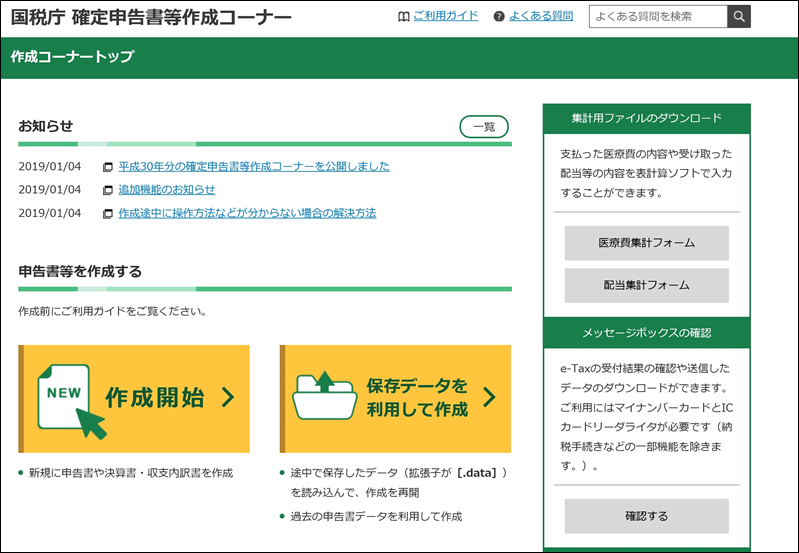This screenshot has width=799, height=553.
Task: Open 作成途中に操作方法などが分からない場合の解決方法 link
Action: coord(247,214)
